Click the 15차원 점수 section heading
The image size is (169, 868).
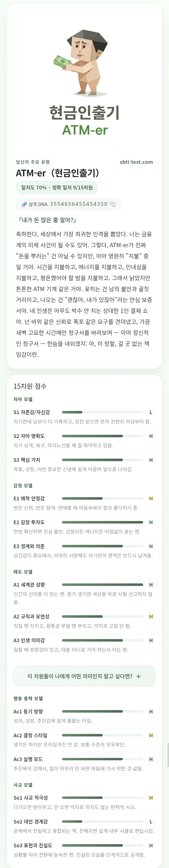coord(30,386)
